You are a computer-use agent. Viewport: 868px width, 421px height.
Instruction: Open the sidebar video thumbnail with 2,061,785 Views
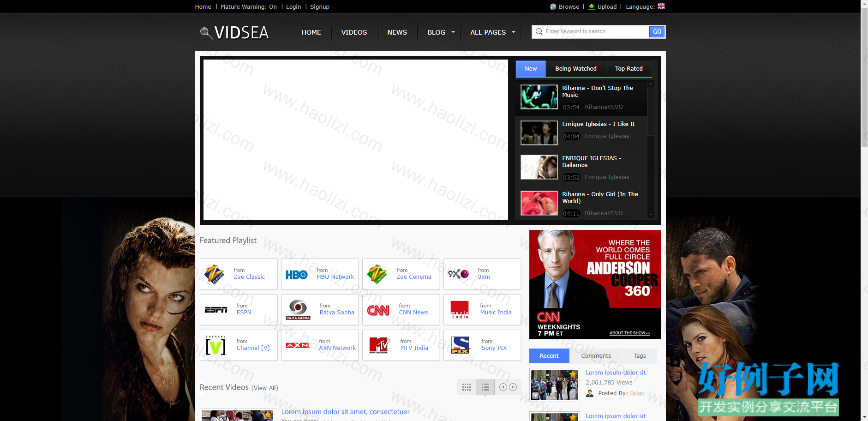[x=554, y=385]
